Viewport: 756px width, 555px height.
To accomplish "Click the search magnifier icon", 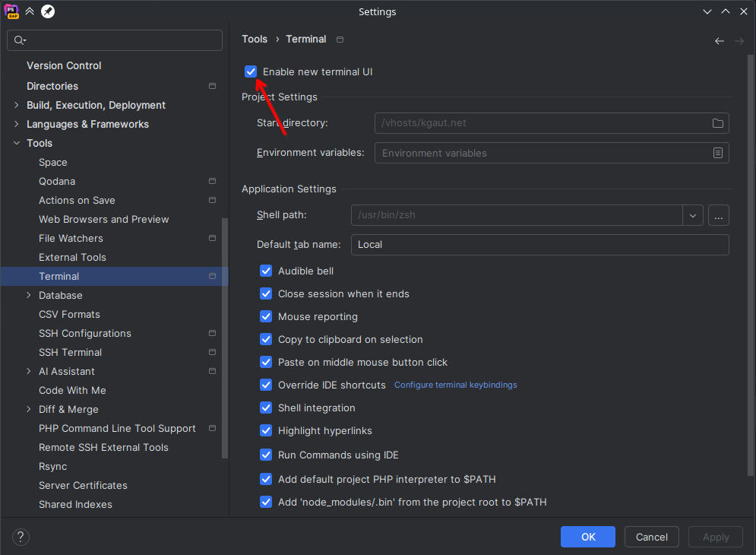I will tap(20, 40).
